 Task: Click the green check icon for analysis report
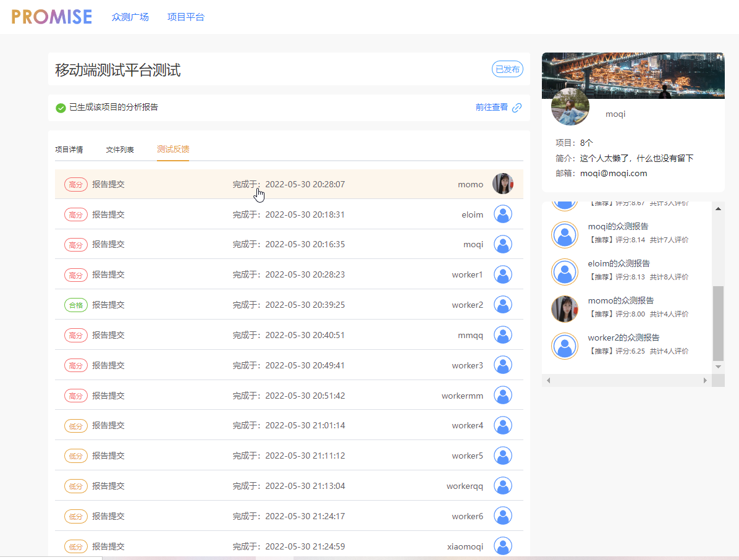(x=61, y=108)
